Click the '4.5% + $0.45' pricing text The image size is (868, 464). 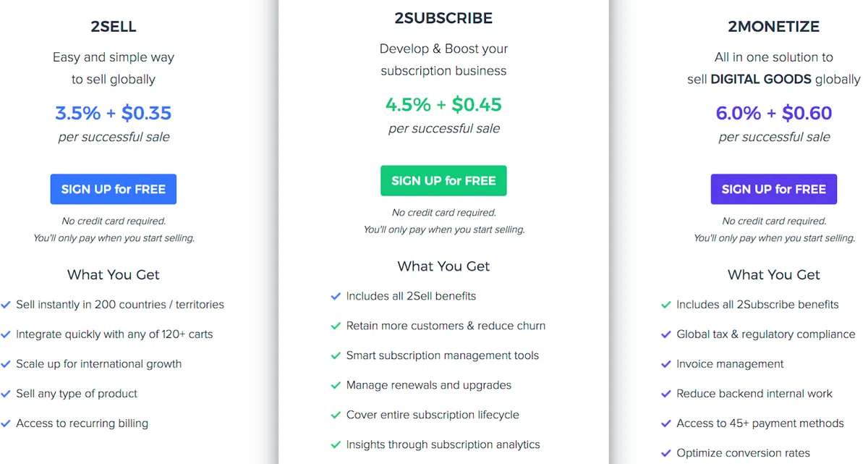click(x=443, y=104)
